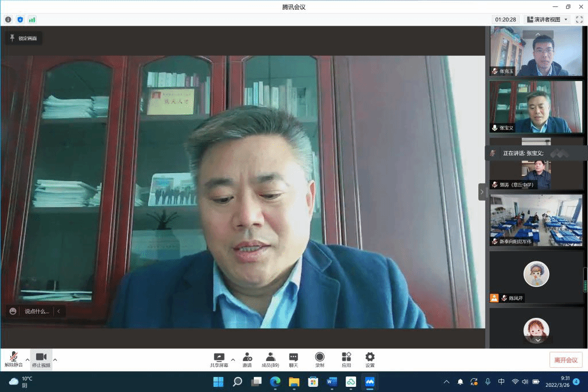The height and width of the screenshot is (392, 588).
Task: Open the apps (应用) icon
Action: point(346,360)
